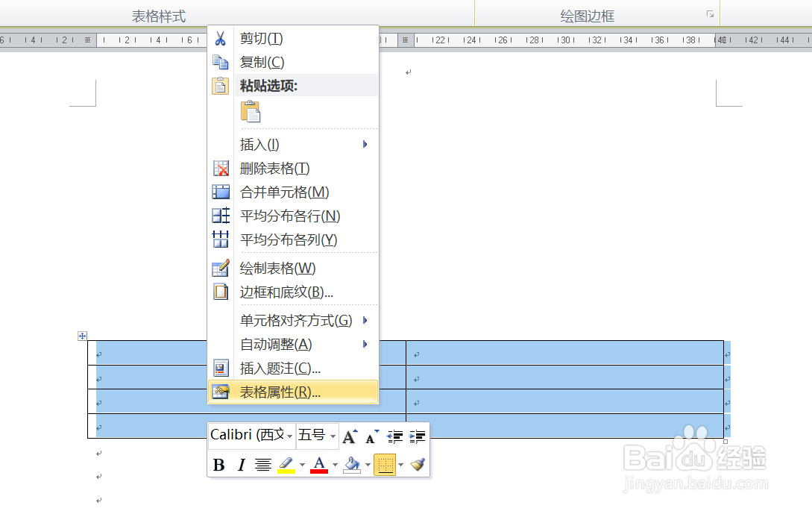This screenshot has width=812, height=511.
Task: Choose 删除表格(T) menu entry
Action: pyautogui.click(x=293, y=169)
